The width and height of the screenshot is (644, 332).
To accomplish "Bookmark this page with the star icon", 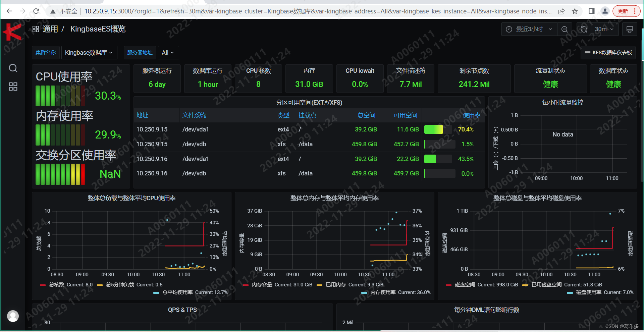I will click(575, 11).
